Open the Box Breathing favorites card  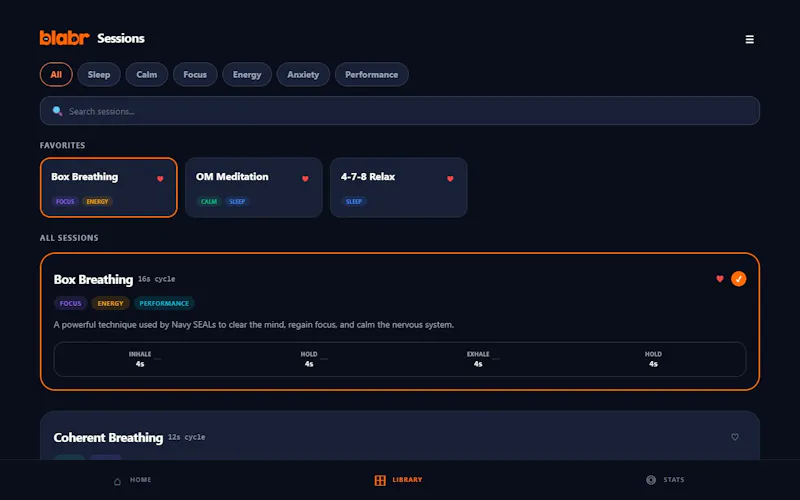tap(109, 187)
